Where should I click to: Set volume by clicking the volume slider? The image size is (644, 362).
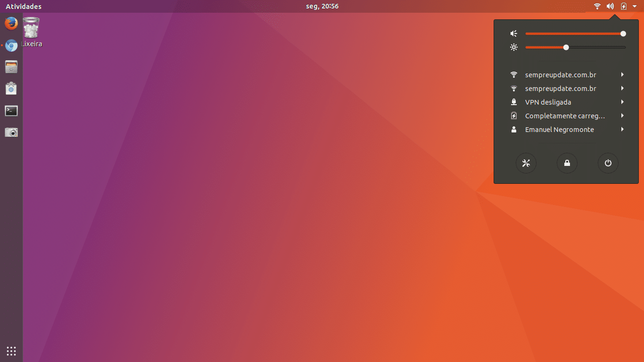(x=575, y=33)
